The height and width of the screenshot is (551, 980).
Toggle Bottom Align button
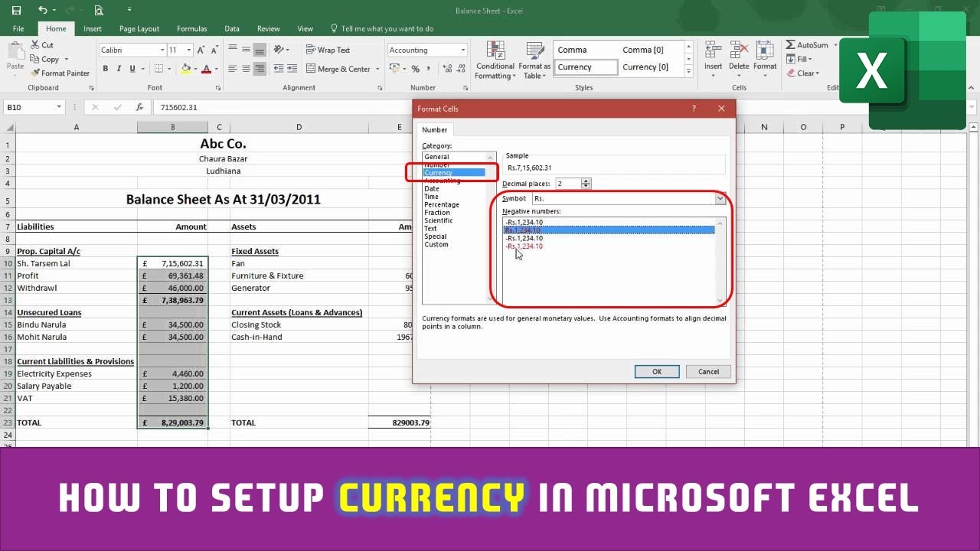tap(260, 50)
